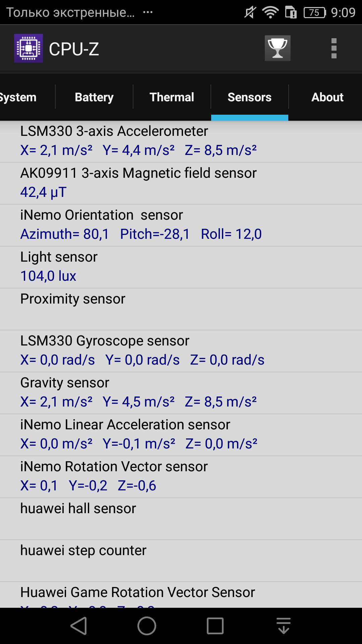Switch to the Battery tab
The height and width of the screenshot is (644, 362).
tap(94, 97)
